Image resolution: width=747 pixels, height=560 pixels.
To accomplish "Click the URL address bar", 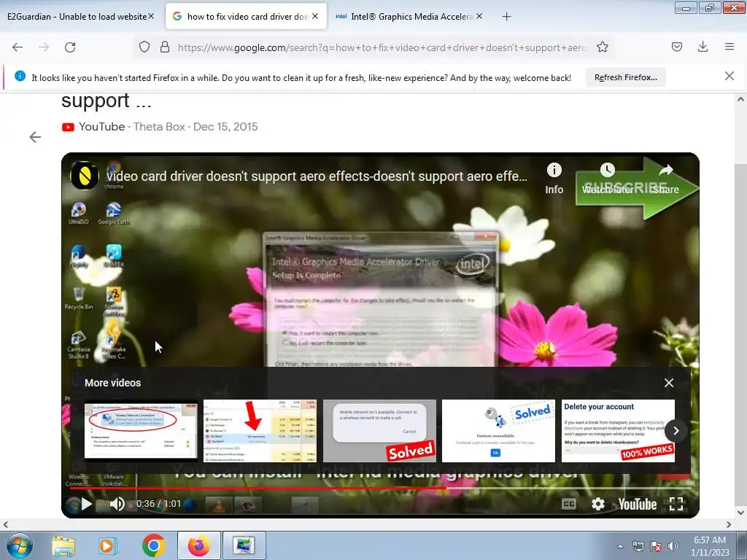I will tap(381, 47).
